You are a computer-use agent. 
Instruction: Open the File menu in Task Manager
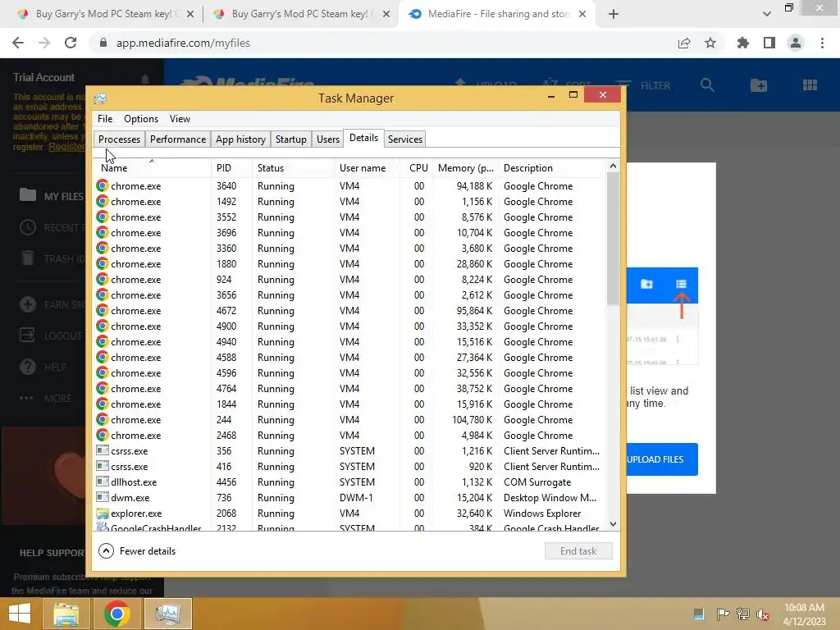tap(105, 119)
